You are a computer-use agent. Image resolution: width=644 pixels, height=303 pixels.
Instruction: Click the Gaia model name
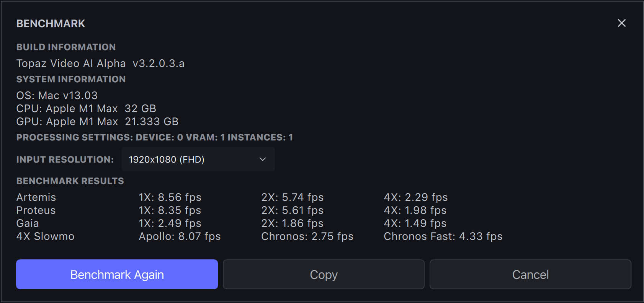point(28,223)
